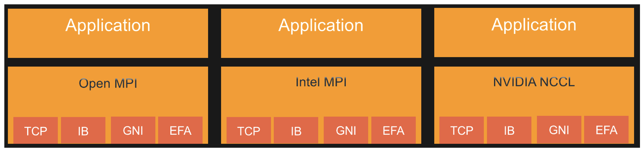The image size is (644, 153).
Task: Click the IB block under Intel MPI
Action: [296, 130]
